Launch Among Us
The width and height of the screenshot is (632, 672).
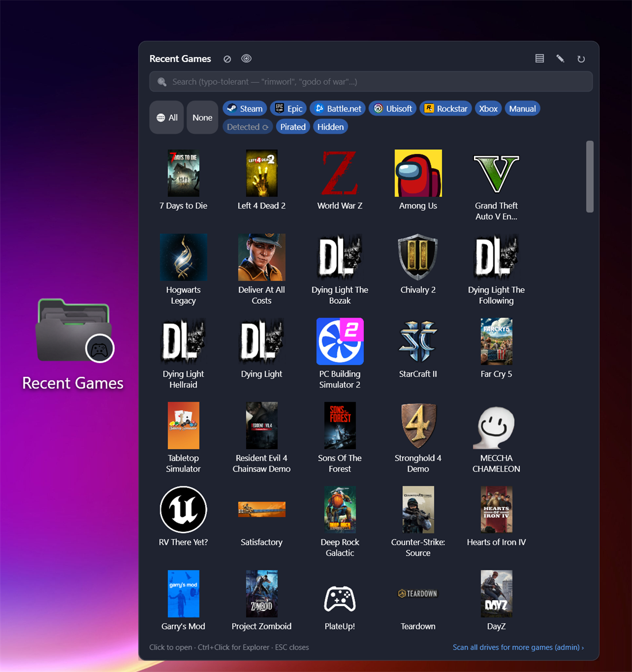click(x=418, y=173)
